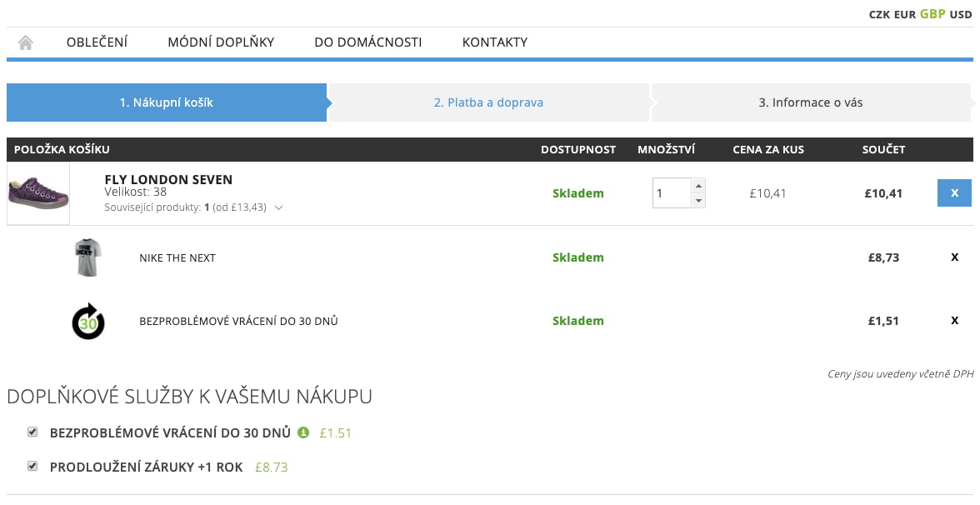
Task: Click the purple shoe product thumbnail
Action: click(38, 193)
